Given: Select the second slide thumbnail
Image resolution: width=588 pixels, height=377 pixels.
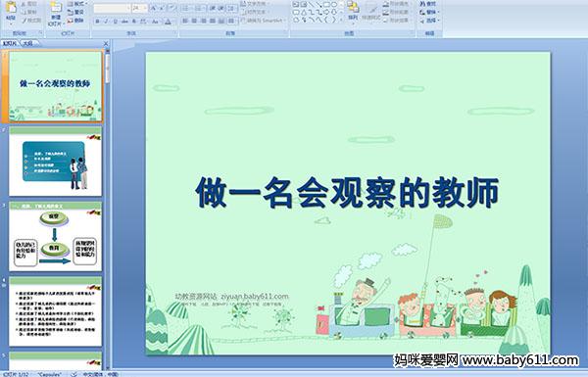Looking at the screenshot, I should point(56,162).
